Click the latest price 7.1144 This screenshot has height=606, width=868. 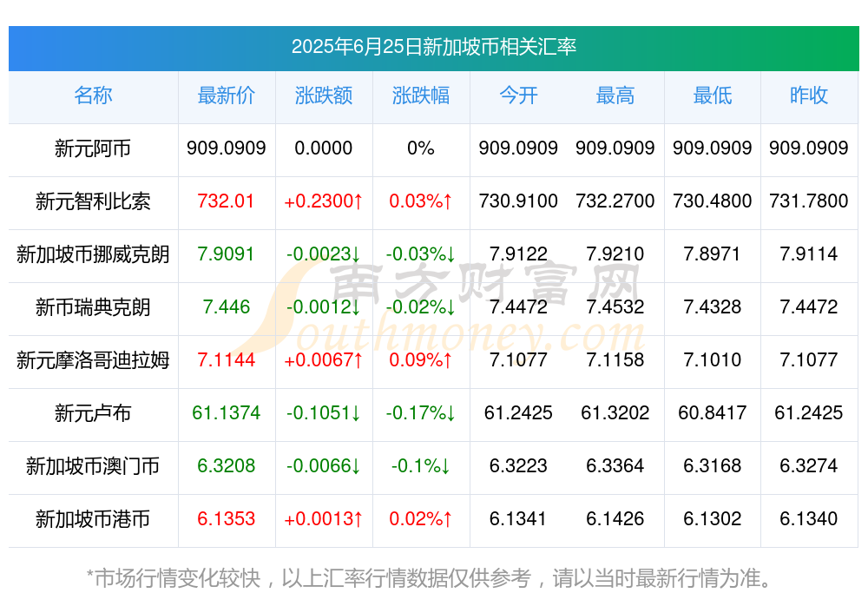click(226, 360)
